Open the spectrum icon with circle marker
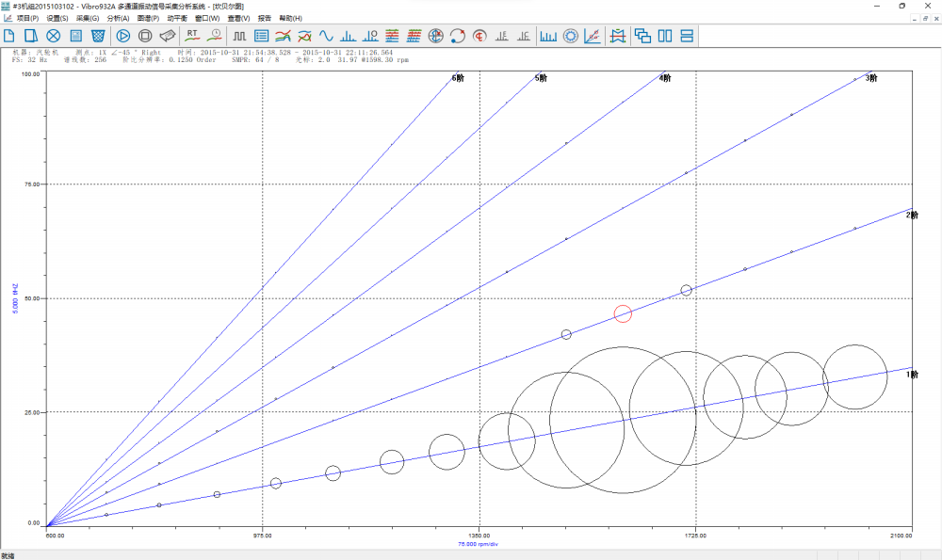The height and width of the screenshot is (560, 942). [370, 36]
